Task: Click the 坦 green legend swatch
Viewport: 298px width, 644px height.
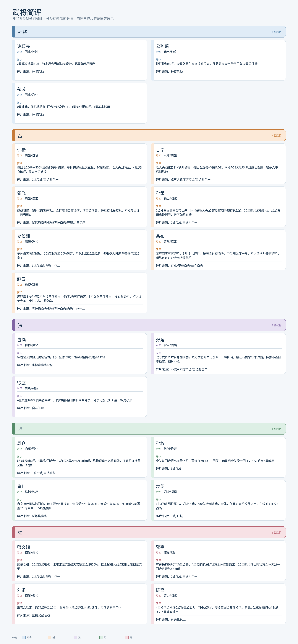Action: click(x=101, y=637)
